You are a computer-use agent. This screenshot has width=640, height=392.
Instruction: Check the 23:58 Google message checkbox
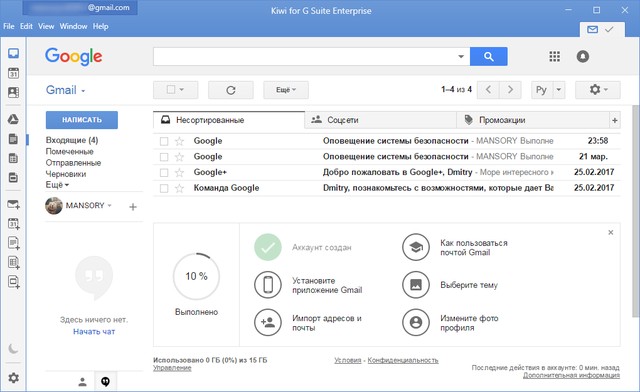coord(164,141)
